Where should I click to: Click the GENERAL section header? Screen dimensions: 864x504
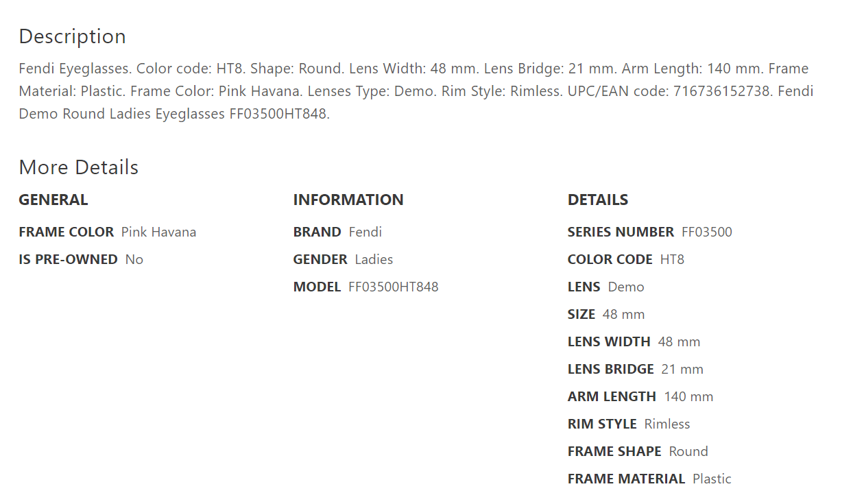(53, 200)
